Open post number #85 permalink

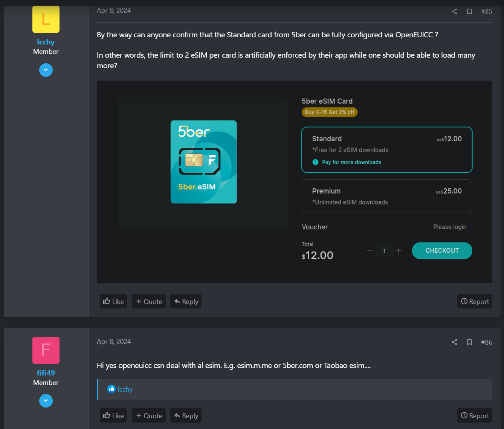click(x=486, y=12)
